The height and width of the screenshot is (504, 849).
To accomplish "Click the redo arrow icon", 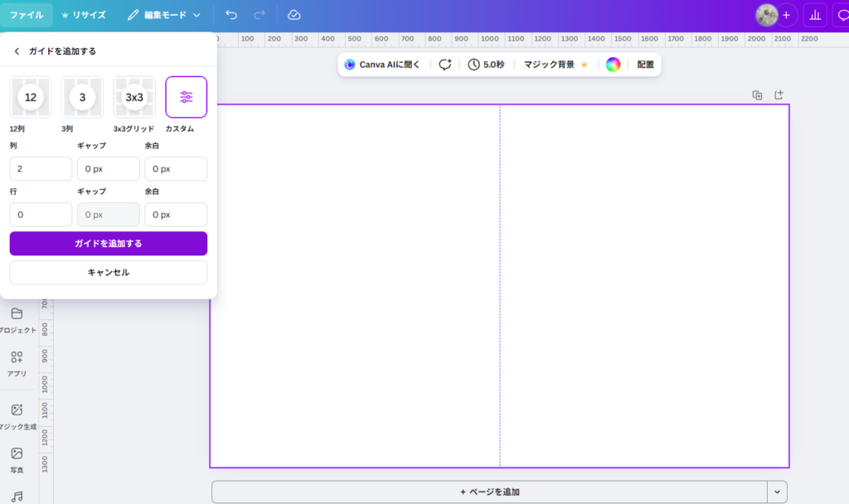I will [260, 15].
